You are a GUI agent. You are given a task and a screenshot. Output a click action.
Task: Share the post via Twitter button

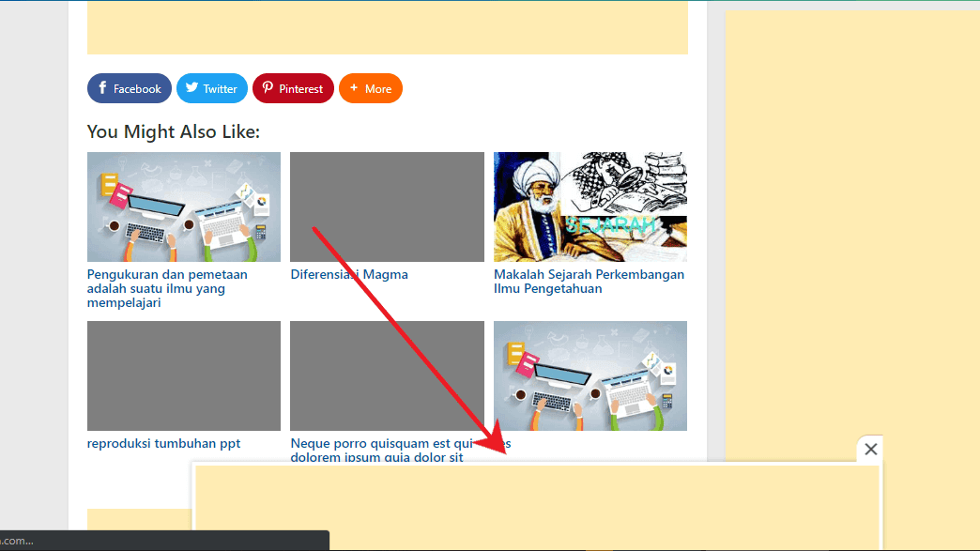(212, 89)
